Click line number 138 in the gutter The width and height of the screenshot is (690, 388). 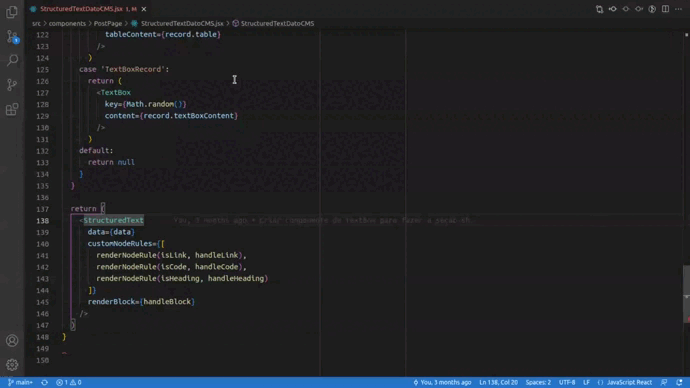point(43,220)
